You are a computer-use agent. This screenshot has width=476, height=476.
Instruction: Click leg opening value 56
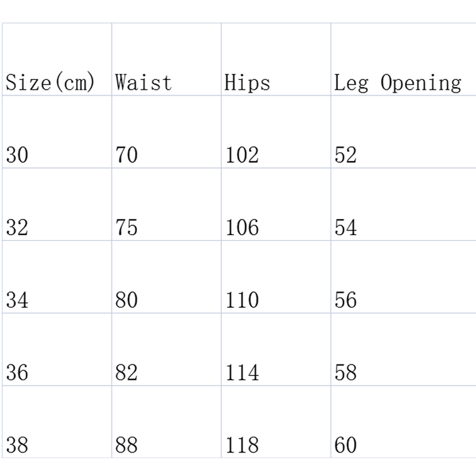[x=345, y=300]
